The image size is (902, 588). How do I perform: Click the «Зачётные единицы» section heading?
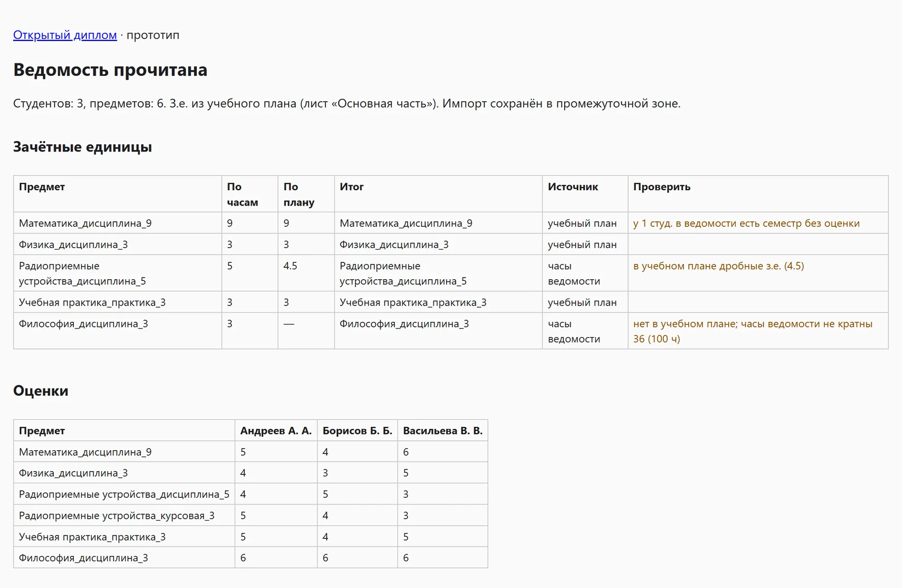click(83, 146)
